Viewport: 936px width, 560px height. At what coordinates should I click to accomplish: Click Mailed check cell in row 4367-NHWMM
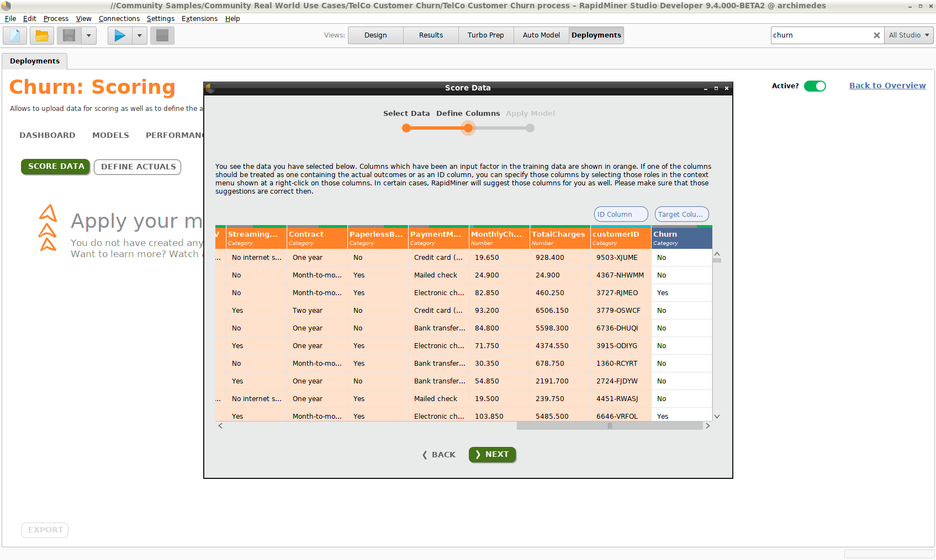coord(438,275)
